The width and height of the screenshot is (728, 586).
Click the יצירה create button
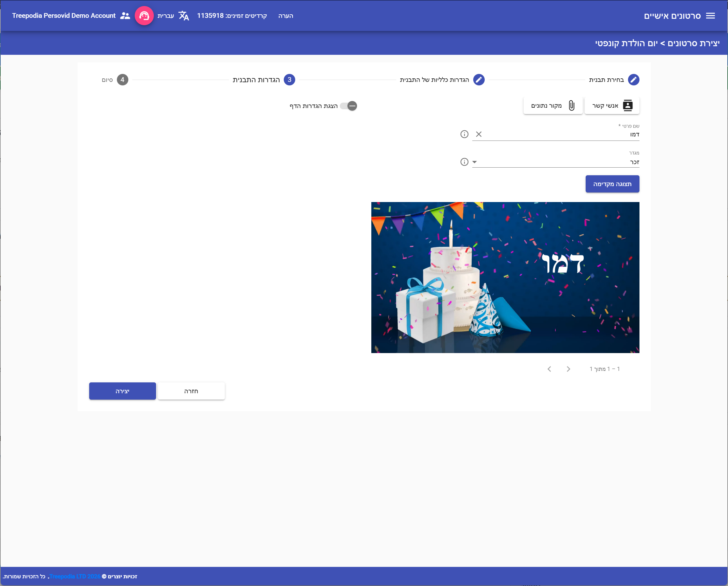(x=123, y=391)
